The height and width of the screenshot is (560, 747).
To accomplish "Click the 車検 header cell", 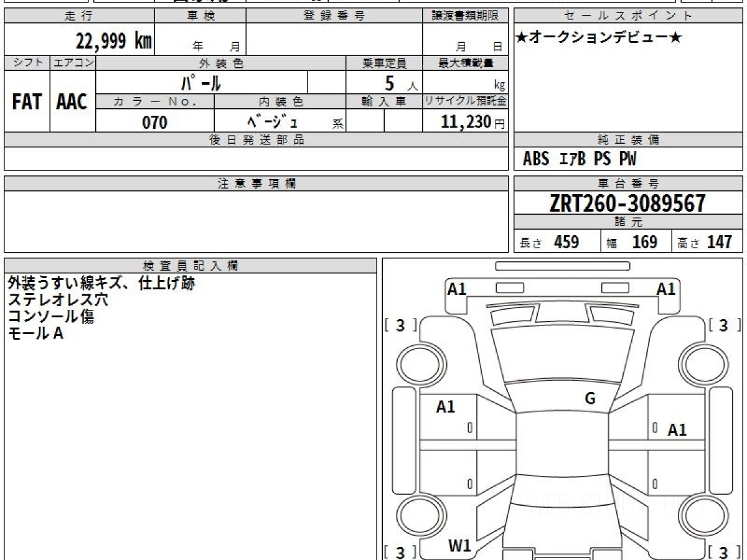I will 200,16.
